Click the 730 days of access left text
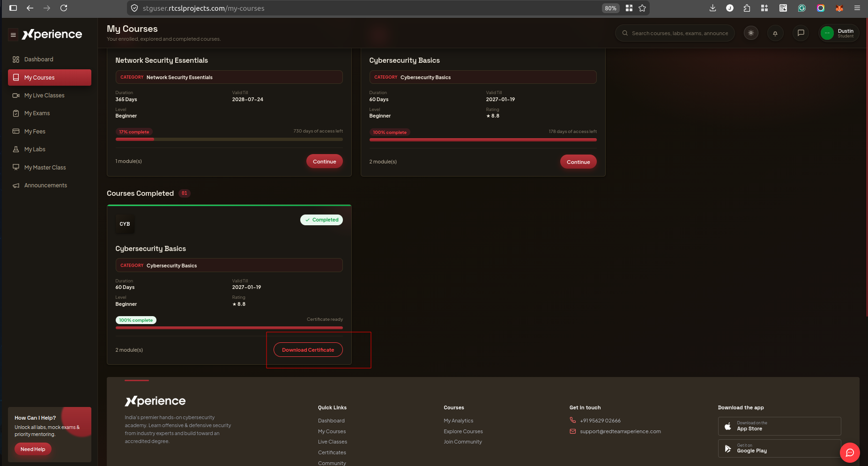The image size is (868, 466). 318,131
